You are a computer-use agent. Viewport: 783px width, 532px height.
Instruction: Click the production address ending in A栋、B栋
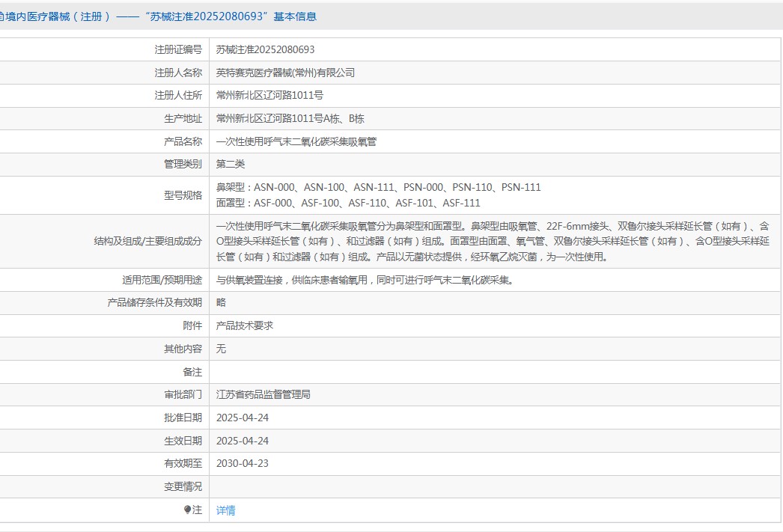290,118
